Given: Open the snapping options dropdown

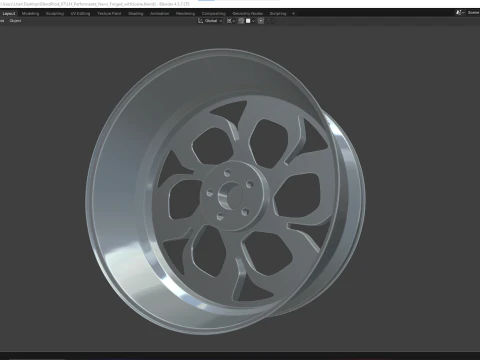Looking at the screenshot, I should 251,21.
